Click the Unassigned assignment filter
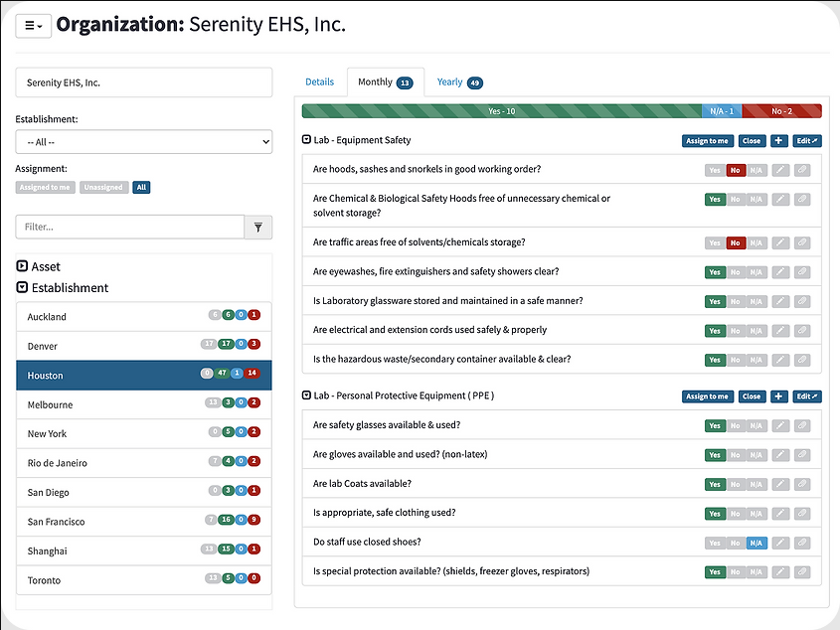 [104, 188]
